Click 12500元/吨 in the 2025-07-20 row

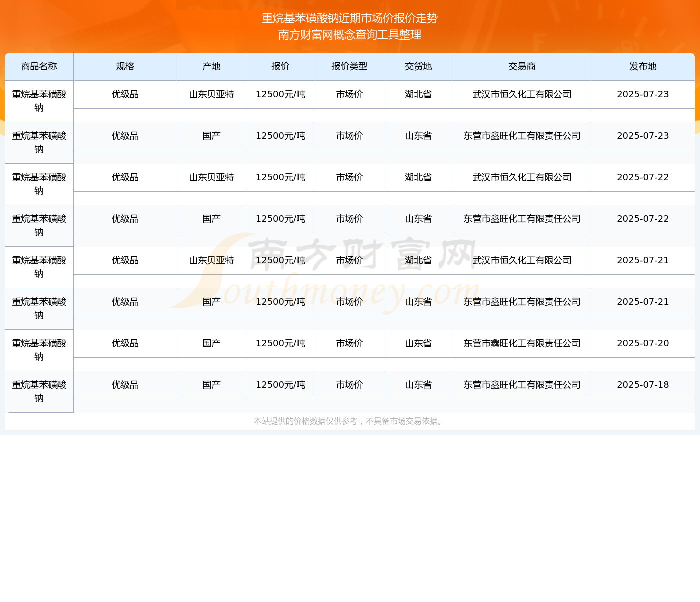click(281, 343)
